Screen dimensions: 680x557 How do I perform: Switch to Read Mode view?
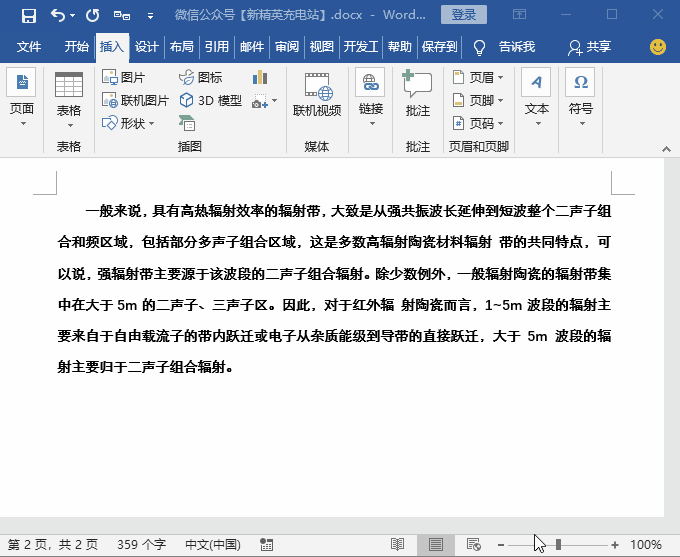[397, 544]
